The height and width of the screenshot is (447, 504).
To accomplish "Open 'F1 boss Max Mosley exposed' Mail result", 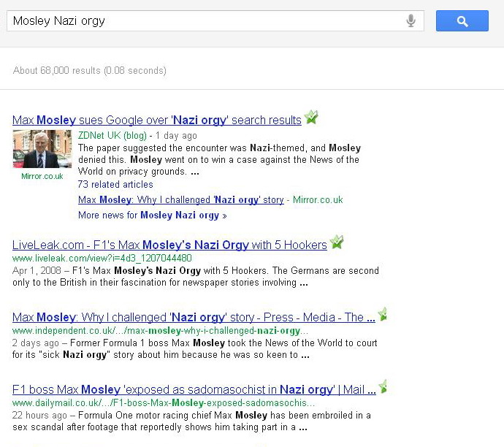I will 194,389.
